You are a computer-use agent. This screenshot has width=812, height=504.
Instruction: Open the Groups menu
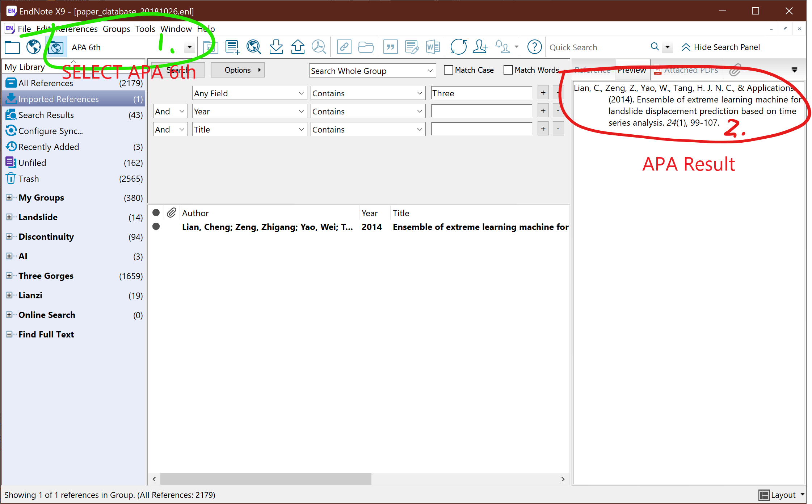(116, 29)
